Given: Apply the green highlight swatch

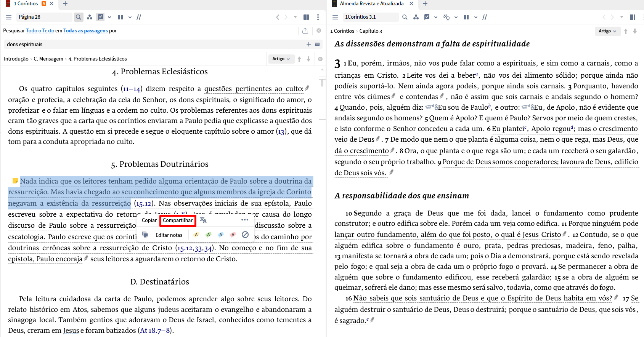Looking at the screenshot, I should (x=209, y=235).
